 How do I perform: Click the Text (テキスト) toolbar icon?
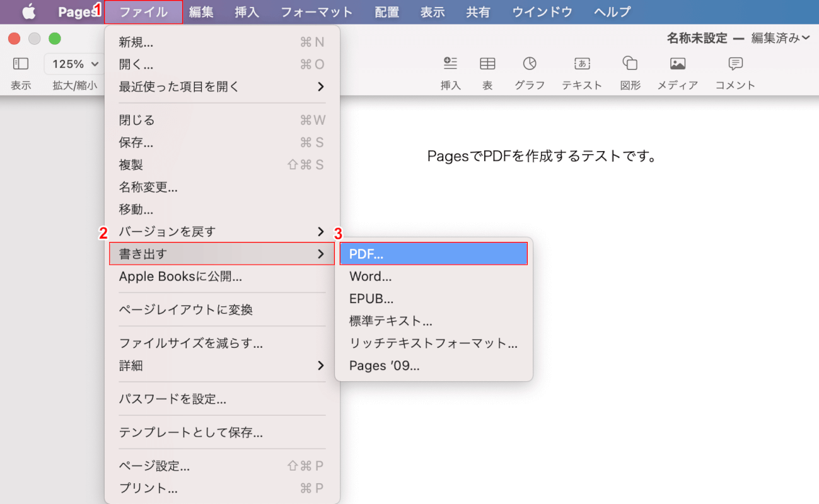tap(582, 64)
